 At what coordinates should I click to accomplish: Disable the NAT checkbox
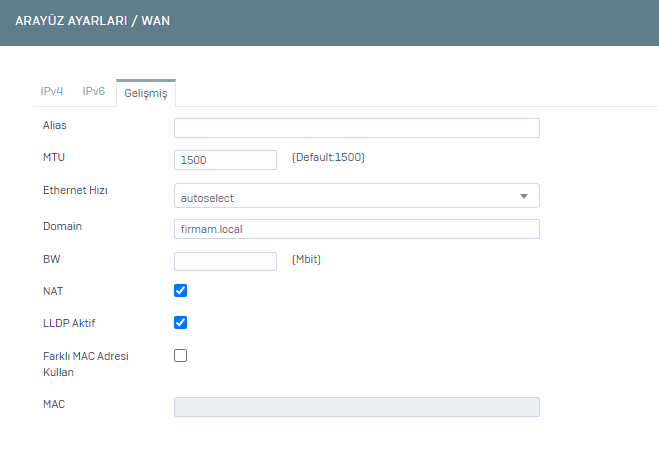click(181, 290)
